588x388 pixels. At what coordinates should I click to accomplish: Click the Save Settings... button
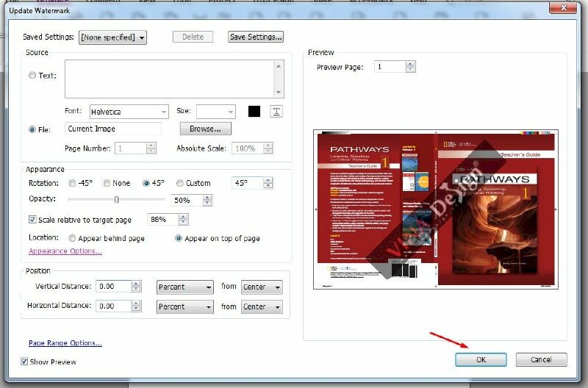click(x=255, y=37)
